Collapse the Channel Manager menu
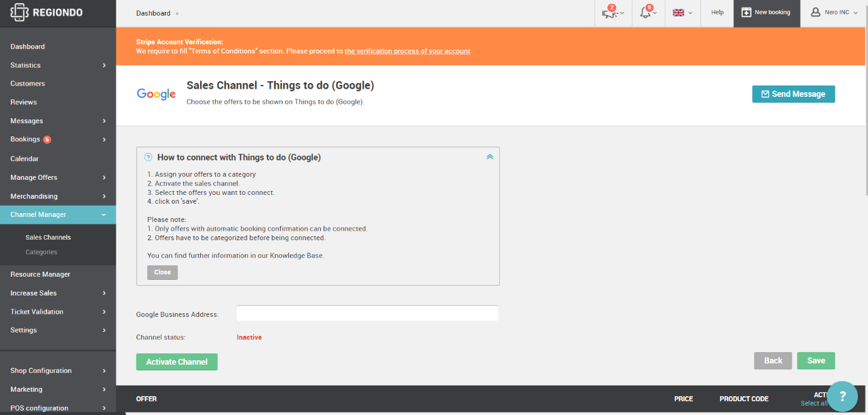This screenshot has width=868, height=415. (58, 214)
